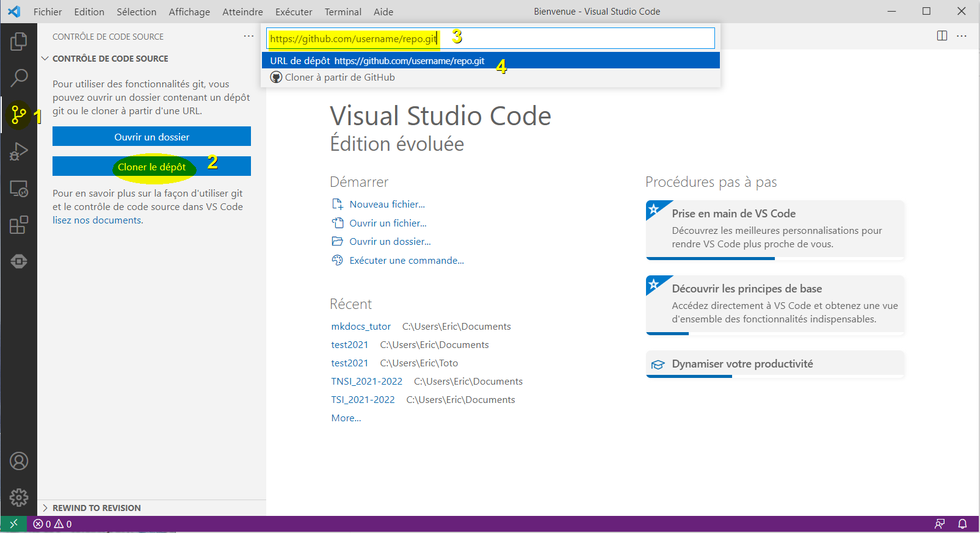Open Dynamiser votre productivité walkthrough
The height and width of the screenshot is (533, 980).
775,364
